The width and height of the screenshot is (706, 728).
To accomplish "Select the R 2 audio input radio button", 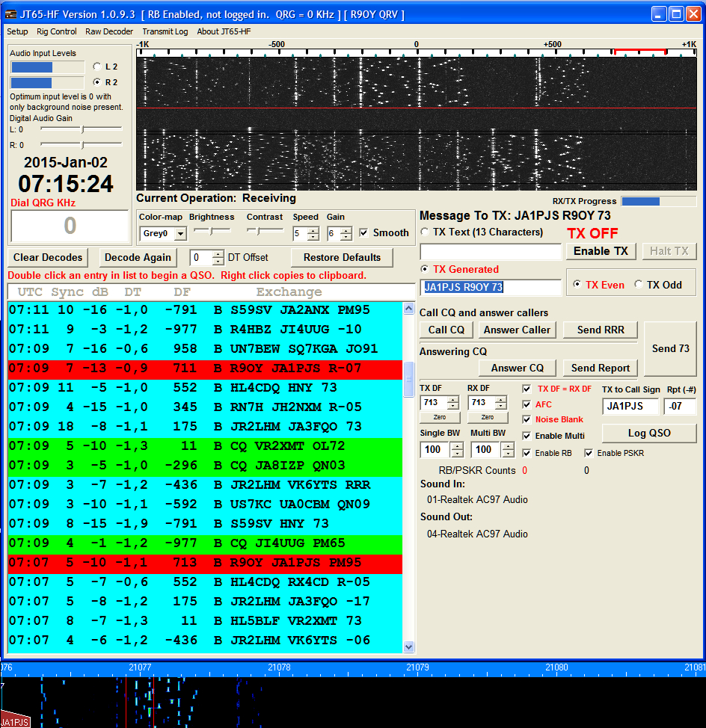I will tap(97, 82).
